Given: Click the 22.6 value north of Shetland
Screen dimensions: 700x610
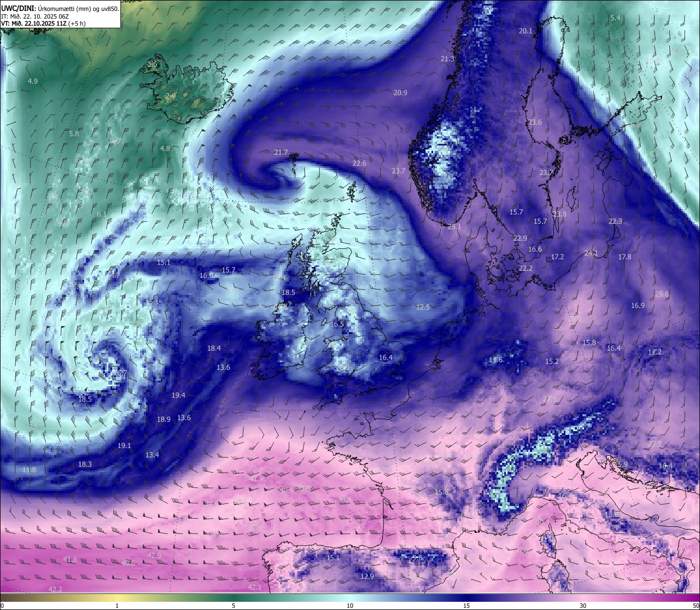Looking at the screenshot, I should 359,163.
